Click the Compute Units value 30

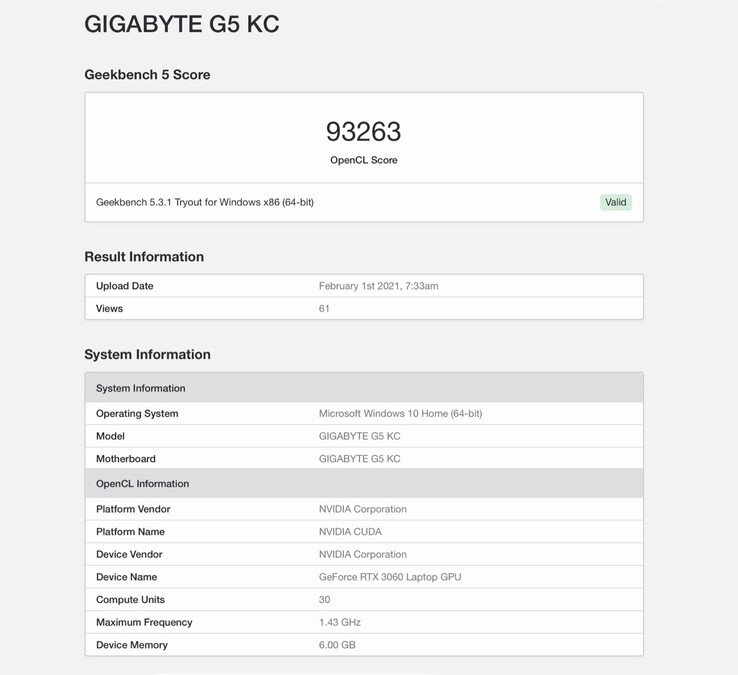pos(324,600)
